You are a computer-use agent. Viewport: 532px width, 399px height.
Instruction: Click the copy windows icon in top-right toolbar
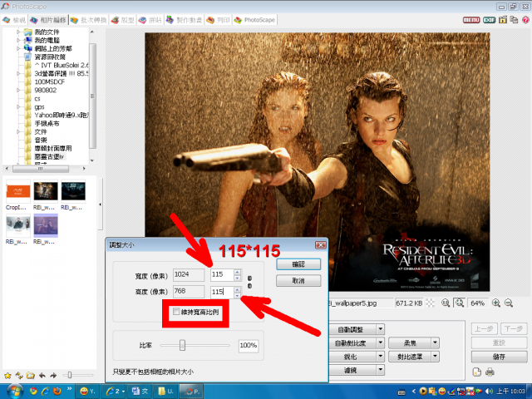(x=514, y=20)
